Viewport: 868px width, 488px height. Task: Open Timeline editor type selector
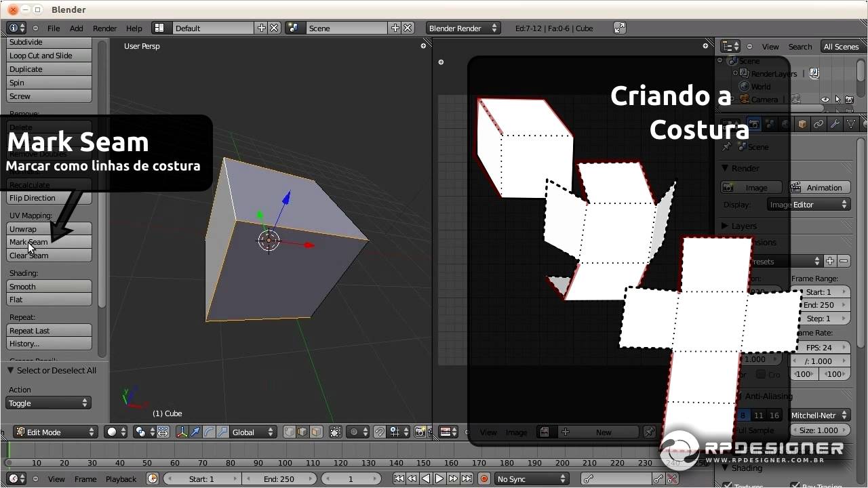pyautogui.click(x=17, y=479)
